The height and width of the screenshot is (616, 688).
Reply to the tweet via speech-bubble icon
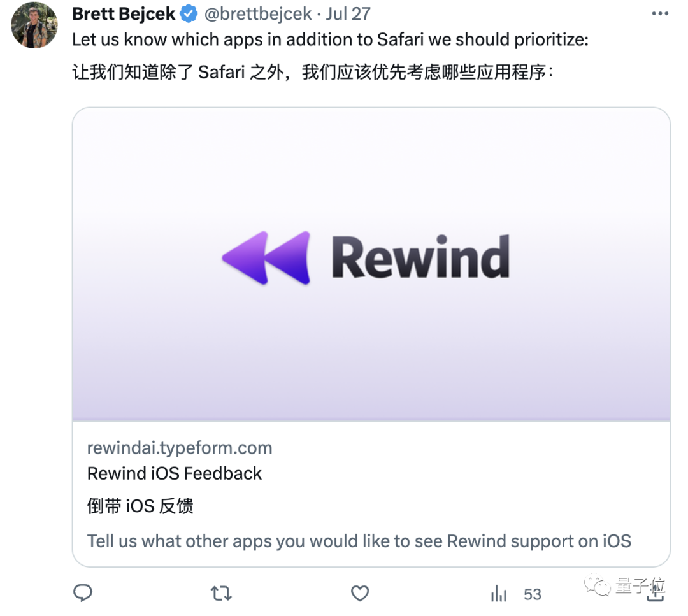(83, 594)
